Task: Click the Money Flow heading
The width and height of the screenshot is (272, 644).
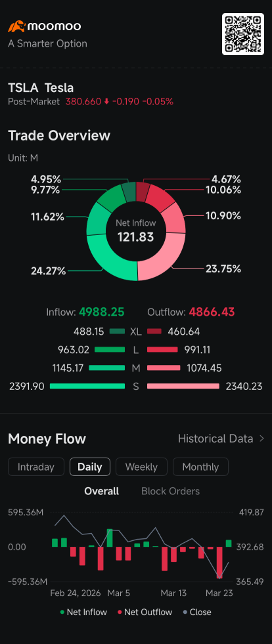Action: pos(47,439)
